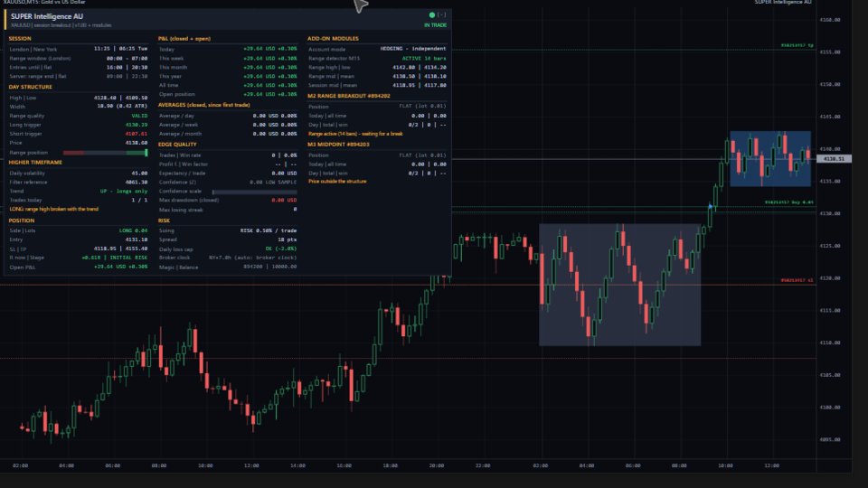Click the 'Range active (14 bars) - waiting for a break' note
The width and height of the screenshot is (868, 488).
(355, 134)
